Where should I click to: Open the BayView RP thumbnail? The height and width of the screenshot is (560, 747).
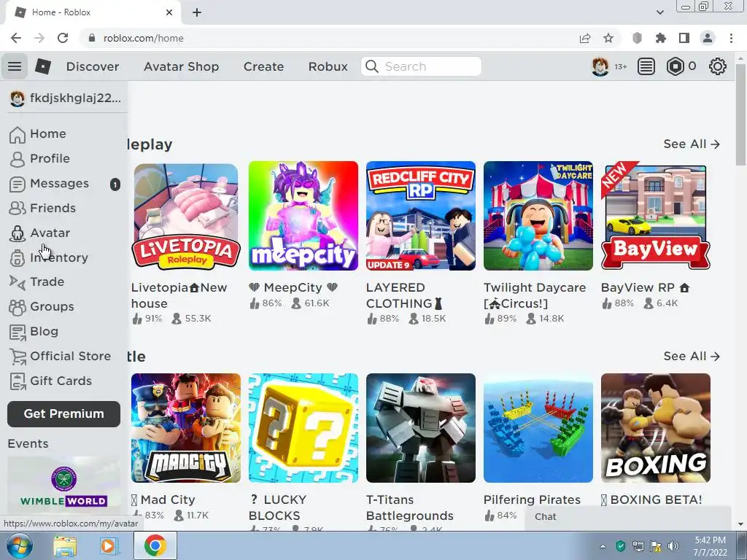(x=656, y=216)
